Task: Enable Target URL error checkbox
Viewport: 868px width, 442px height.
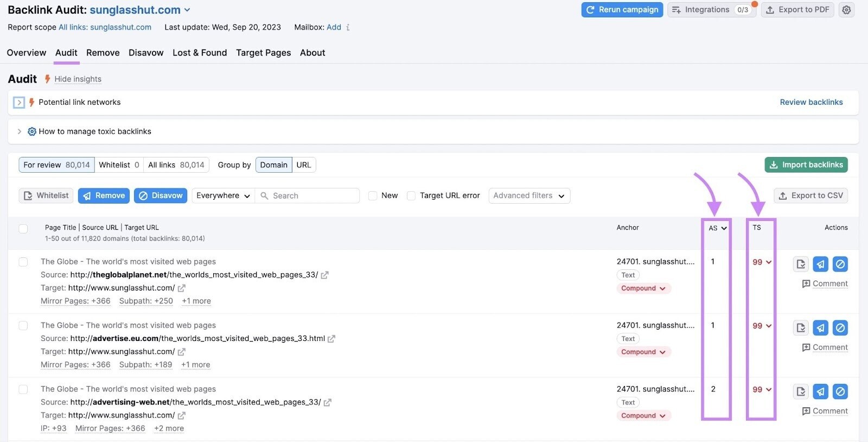Action: pos(411,195)
